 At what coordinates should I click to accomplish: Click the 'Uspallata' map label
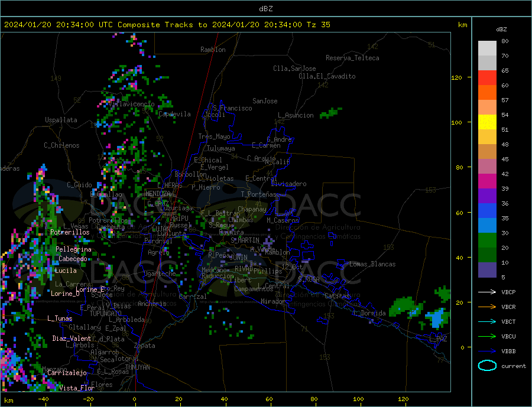point(61,120)
